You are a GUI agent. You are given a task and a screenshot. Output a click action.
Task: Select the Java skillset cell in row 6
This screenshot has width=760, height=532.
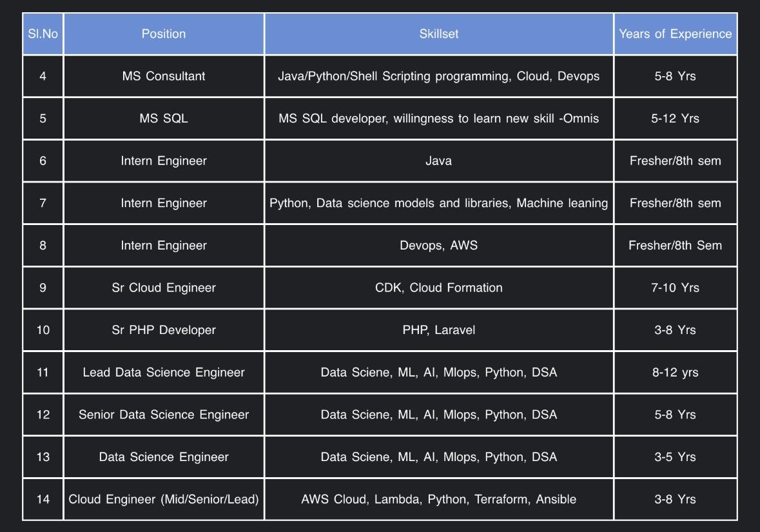point(438,161)
